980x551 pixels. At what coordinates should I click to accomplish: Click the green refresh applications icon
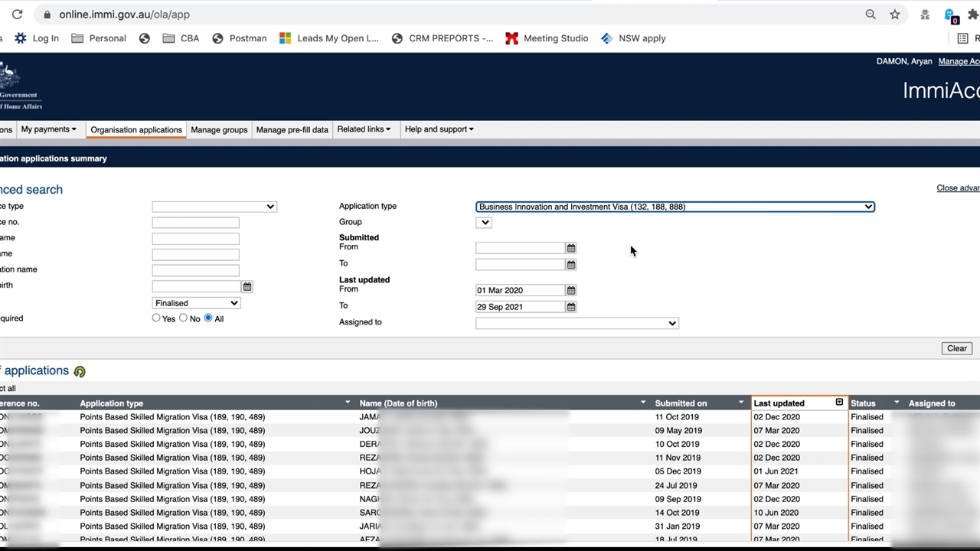pos(80,372)
